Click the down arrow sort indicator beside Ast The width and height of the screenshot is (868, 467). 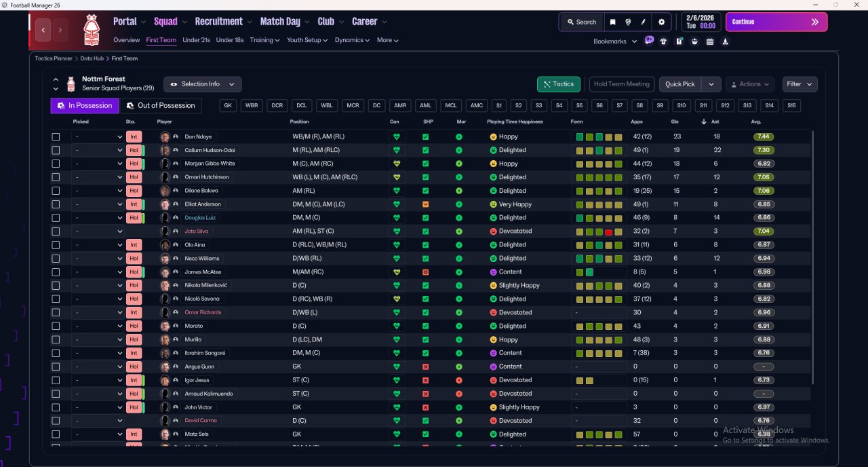coord(703,122)
